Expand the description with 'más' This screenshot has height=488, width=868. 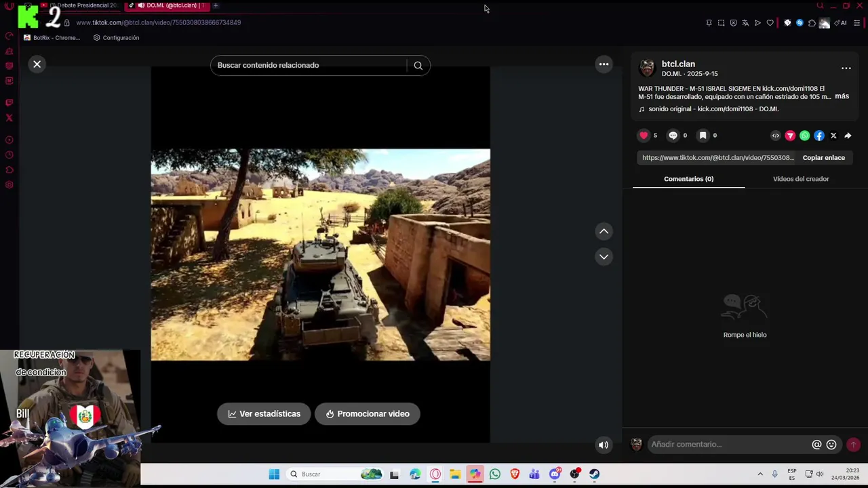click(842, 96)
